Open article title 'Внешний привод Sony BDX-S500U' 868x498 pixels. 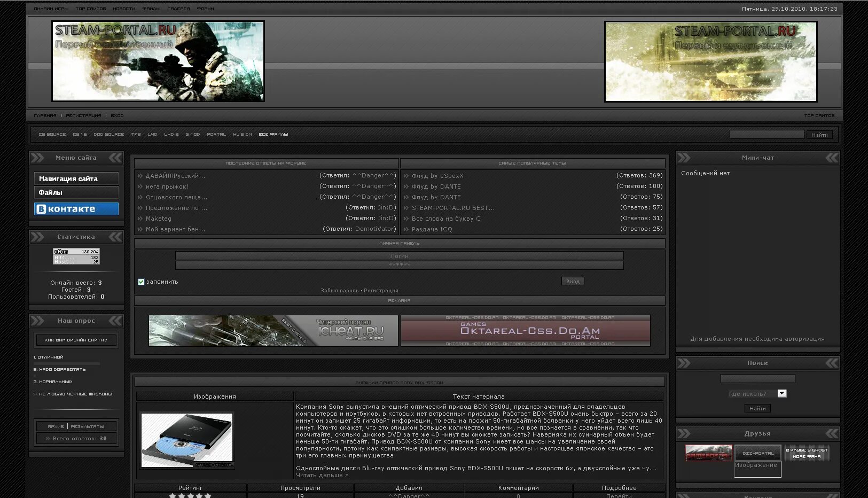coord(400,383)
